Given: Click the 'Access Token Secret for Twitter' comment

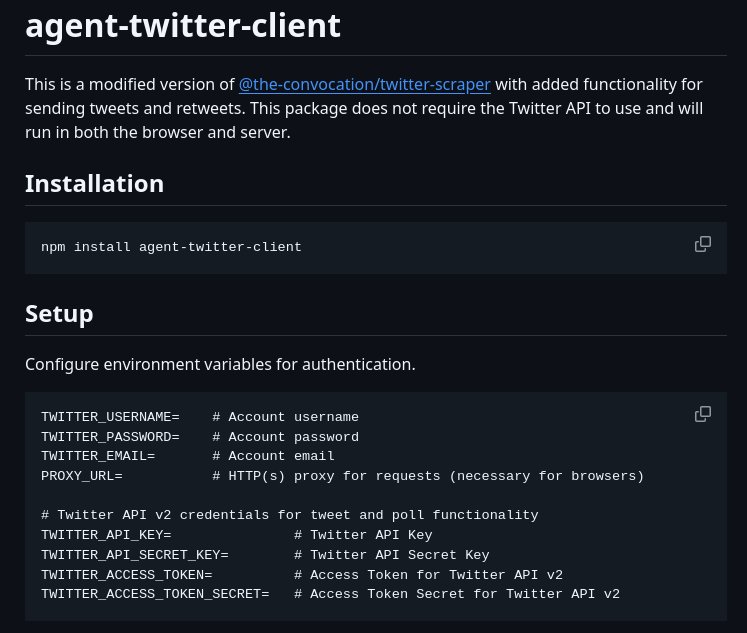Looking at the screenshot, I should (x=457, y=594).
